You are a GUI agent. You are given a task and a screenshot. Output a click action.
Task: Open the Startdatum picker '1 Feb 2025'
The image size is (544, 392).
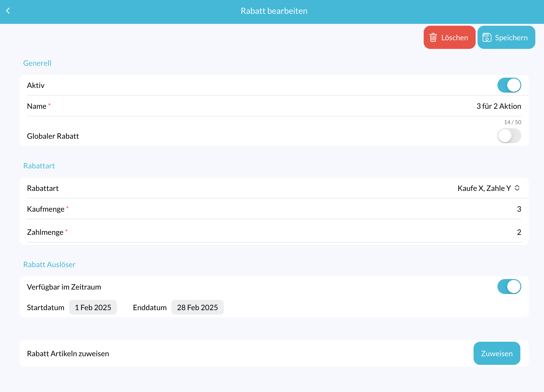pyautogui.click(x=93, y=307)
